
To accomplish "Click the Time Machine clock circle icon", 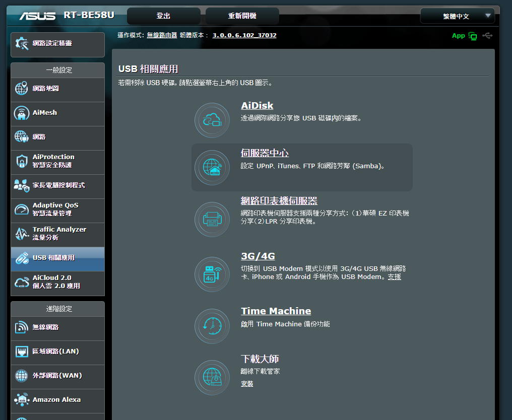I will tap(212, 326).
